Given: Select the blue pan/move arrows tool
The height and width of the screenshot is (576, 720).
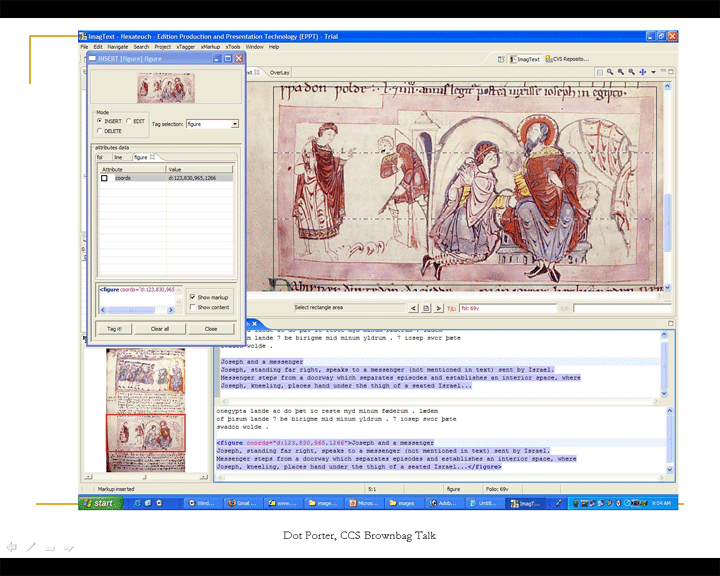Looking at the screenshot, I should 643,72.
